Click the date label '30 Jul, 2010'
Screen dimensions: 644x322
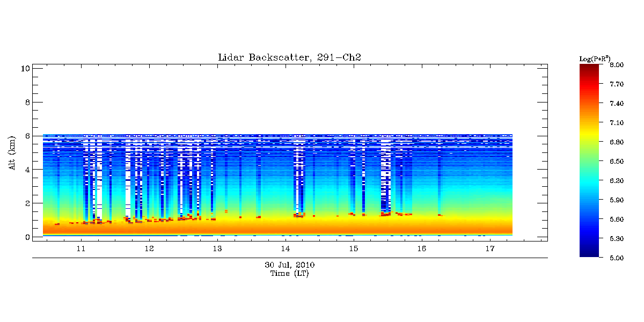tap(289, 265)
